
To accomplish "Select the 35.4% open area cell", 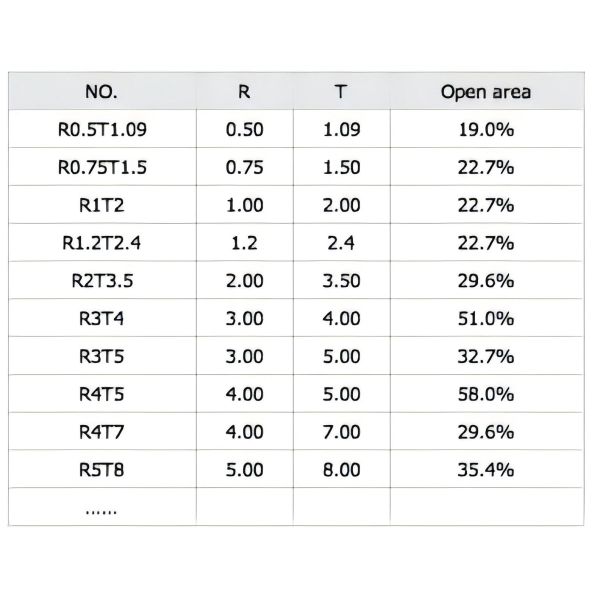I will (485, 469).
